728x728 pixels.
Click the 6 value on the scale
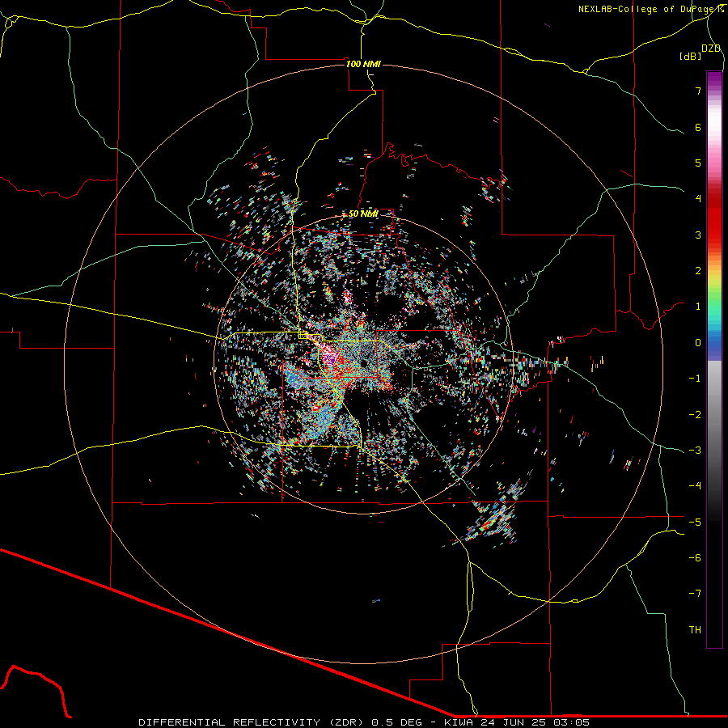(698, 127)
